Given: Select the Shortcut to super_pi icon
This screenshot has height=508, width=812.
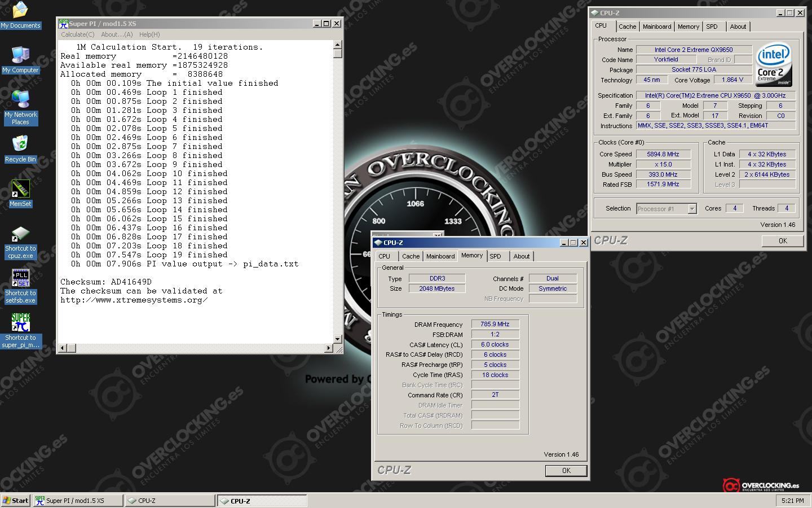Looking at the screenshot, I should click(x=20, y=331).
